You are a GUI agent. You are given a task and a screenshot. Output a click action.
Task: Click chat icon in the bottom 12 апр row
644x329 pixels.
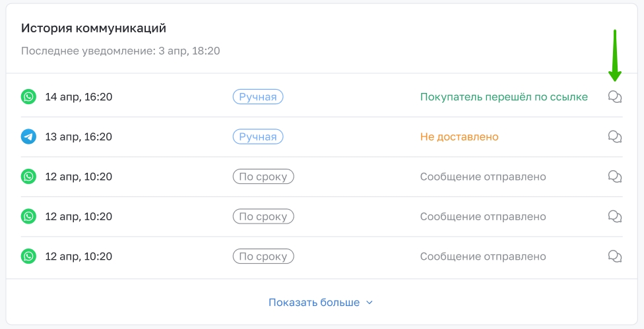(615, 256)
